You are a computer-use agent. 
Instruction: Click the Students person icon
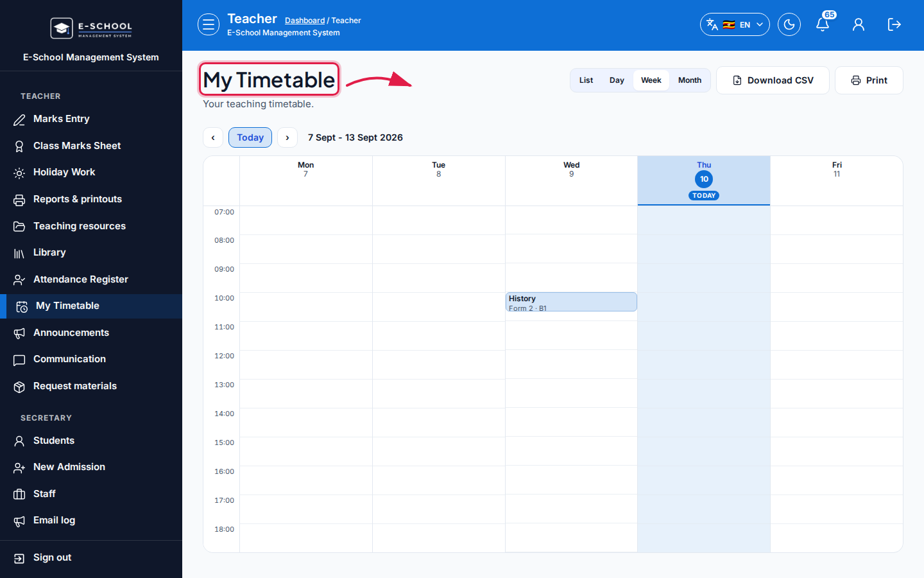pyautogui.click(x=19, y=441)
